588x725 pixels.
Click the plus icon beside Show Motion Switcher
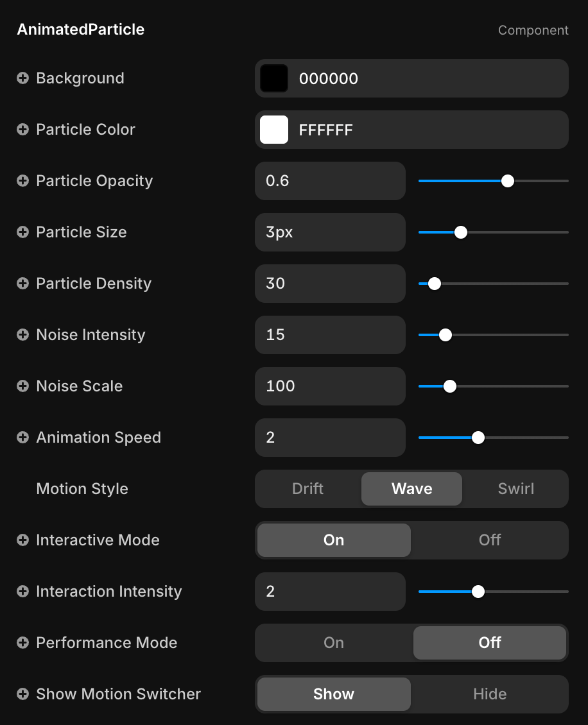click(22, 694)
